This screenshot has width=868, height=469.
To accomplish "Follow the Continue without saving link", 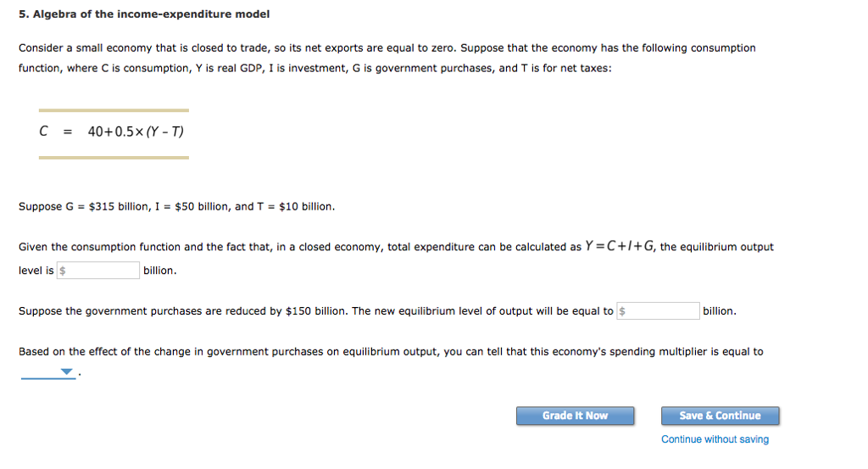I will pyautogui.click(x=715, y=439).
